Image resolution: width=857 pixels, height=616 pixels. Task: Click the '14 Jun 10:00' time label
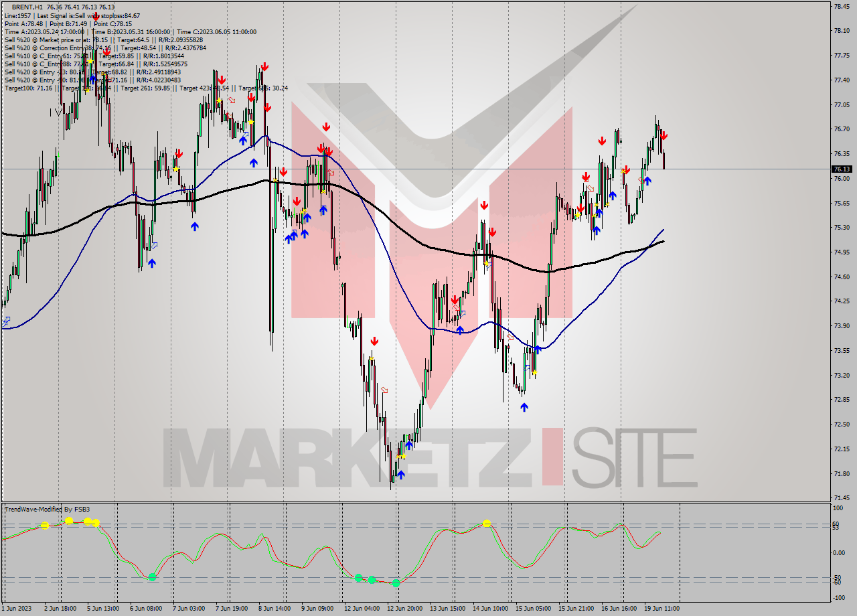coord(490,609)
